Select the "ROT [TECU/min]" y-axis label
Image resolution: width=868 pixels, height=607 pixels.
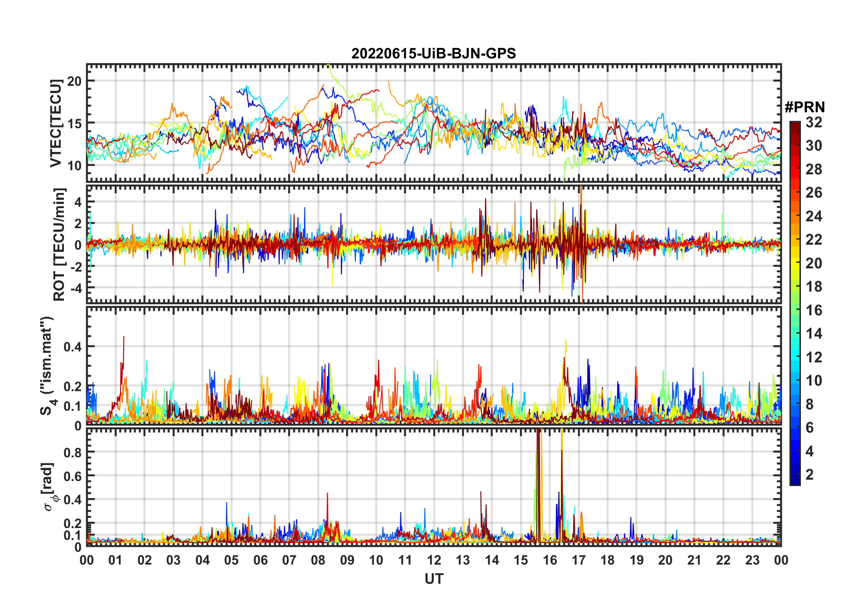point(59,244)
